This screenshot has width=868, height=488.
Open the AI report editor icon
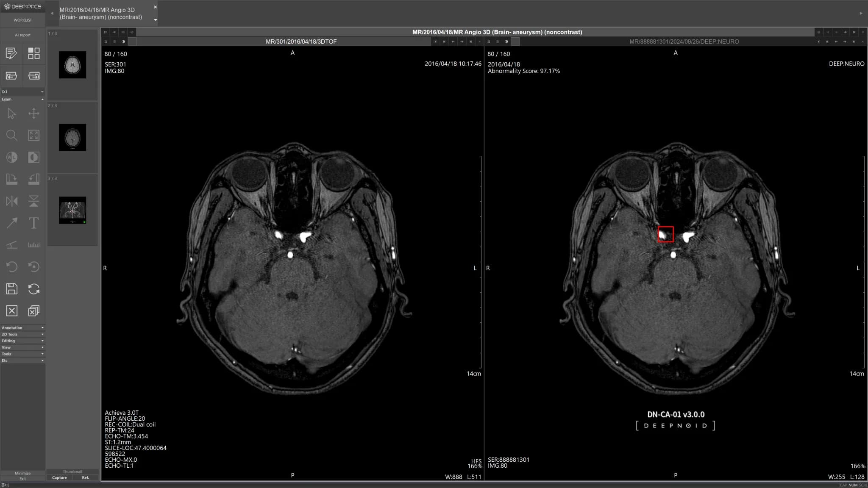tap(11, 53)
